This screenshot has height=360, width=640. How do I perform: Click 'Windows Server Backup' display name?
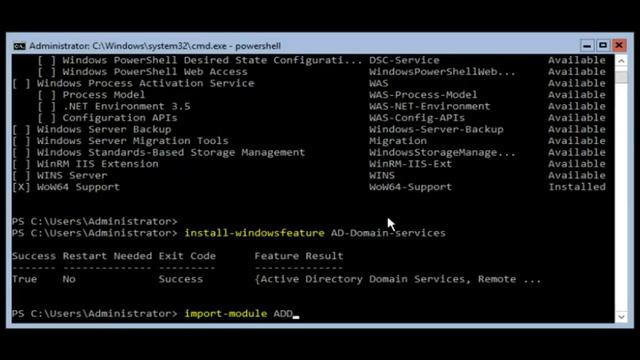click(x=104, y=129)
